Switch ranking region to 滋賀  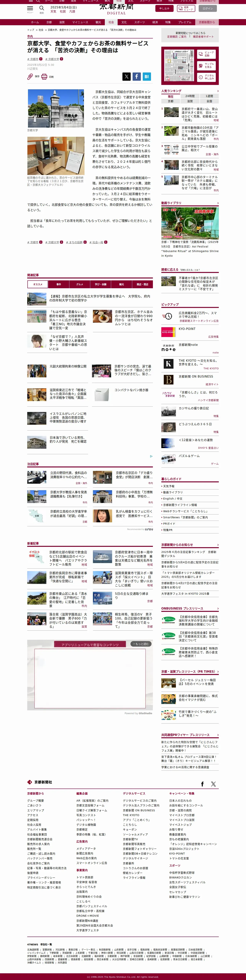pos(190,101)
